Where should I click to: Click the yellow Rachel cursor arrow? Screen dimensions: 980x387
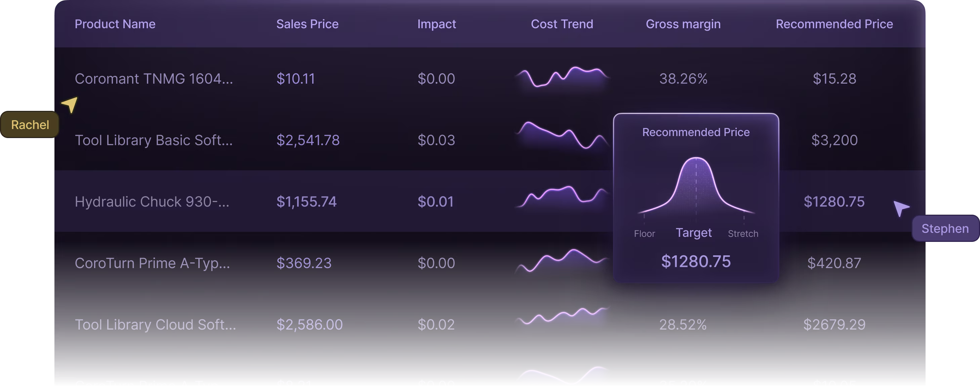pos(70,104)
